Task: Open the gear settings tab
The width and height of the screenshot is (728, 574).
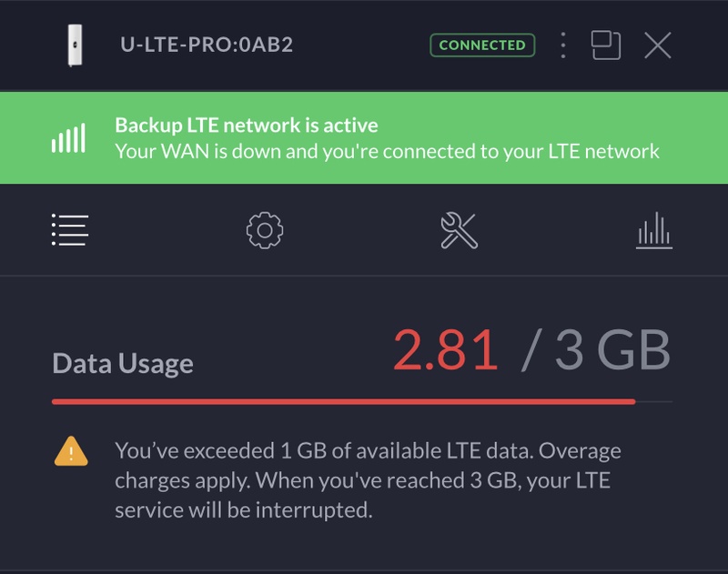Action: click(265, 231)
